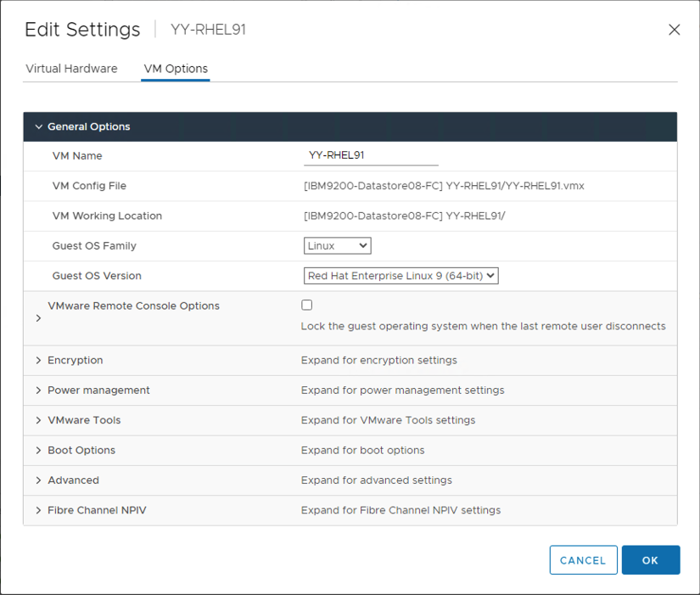Expand the Boot Options section
The width and height of the screenshot is (700, 595).
(x=38, y=450)
